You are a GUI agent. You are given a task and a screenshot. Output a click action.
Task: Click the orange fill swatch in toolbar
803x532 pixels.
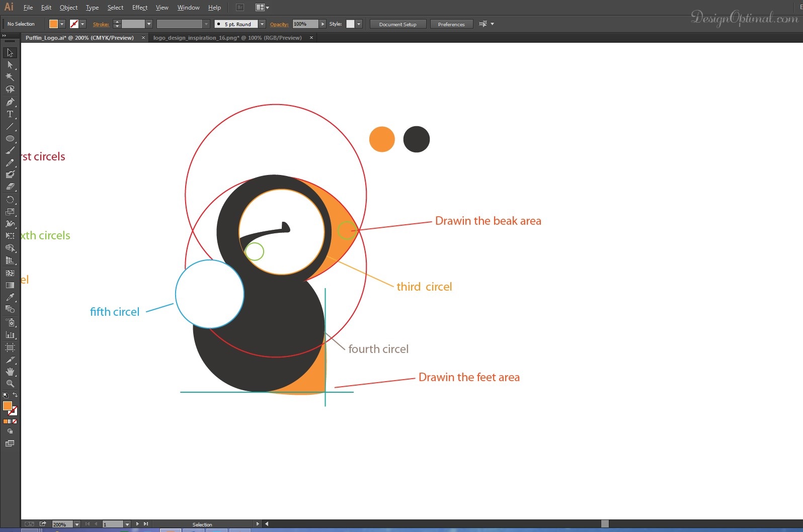point(7,406)
